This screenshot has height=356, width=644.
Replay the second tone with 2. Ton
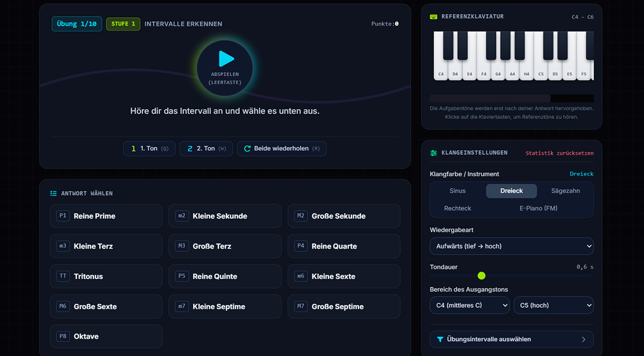click(206, 149)
